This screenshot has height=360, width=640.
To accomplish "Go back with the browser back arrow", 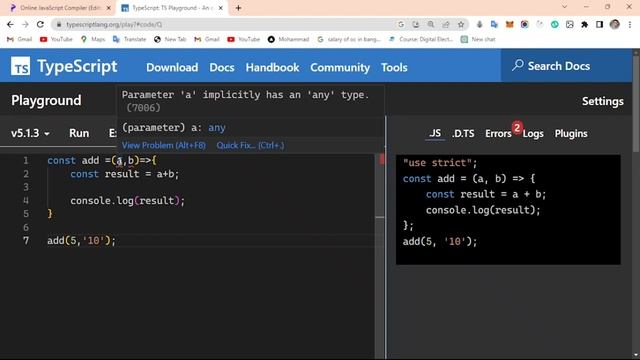I will pyautogui.click(x=10, y=24).
